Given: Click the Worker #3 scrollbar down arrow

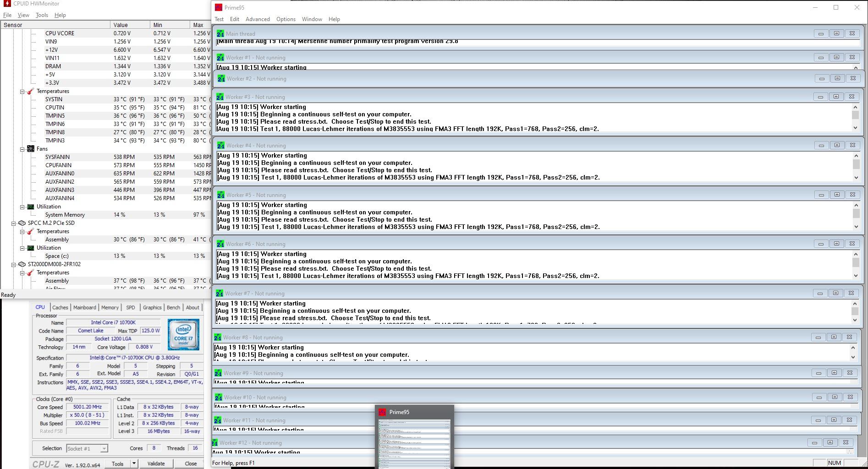Looking at the screenshot, I should (x=855, y=128).
